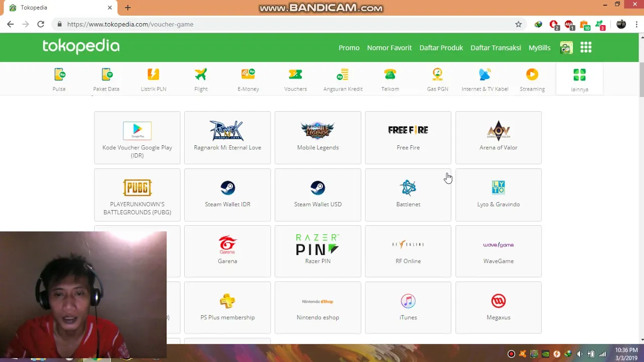Select the Listrik PLN category icon
Screen dimensions: 644x362
[x=153, y=79]
